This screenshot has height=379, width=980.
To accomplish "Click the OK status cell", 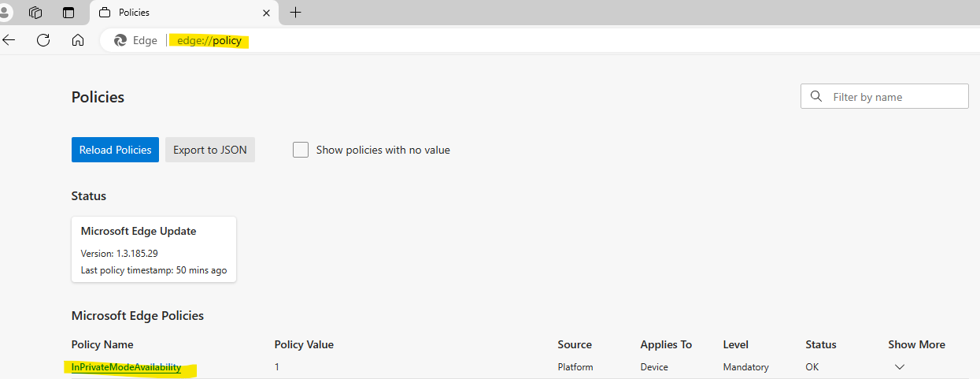I will pyautogui.click(x=812, y=367).
